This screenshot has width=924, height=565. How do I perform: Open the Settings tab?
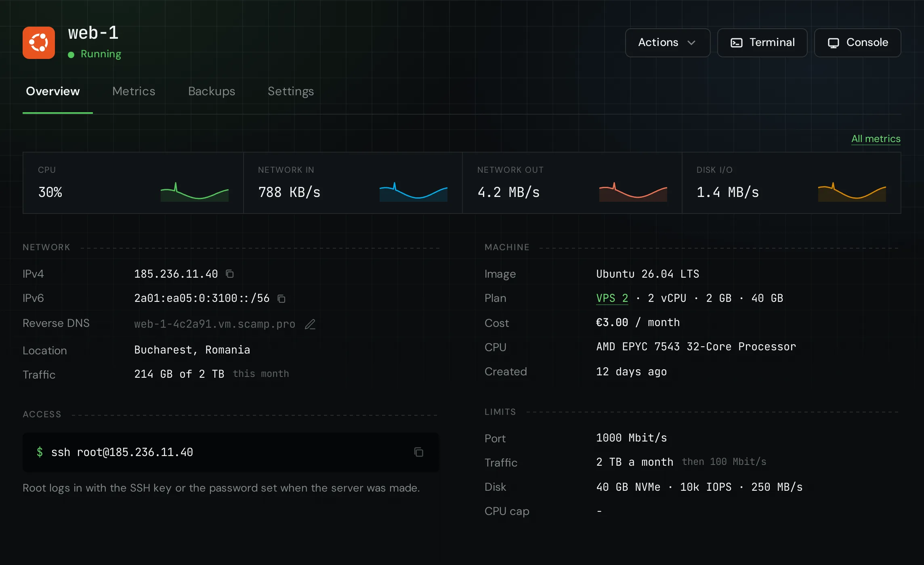291,91
